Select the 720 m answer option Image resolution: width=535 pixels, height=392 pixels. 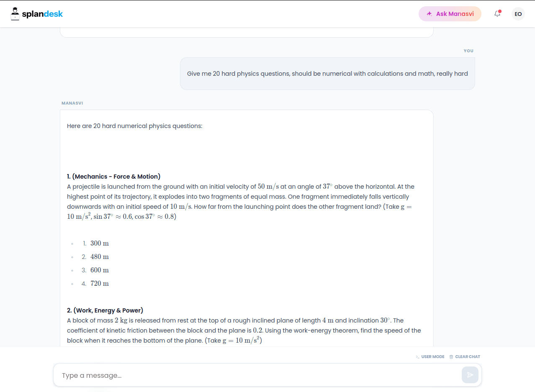100,284
